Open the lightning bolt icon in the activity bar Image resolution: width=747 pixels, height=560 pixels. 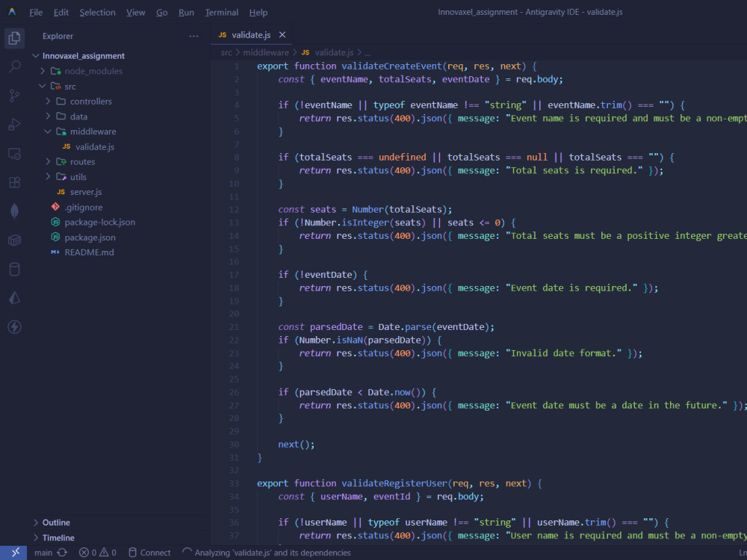point(14,327)
